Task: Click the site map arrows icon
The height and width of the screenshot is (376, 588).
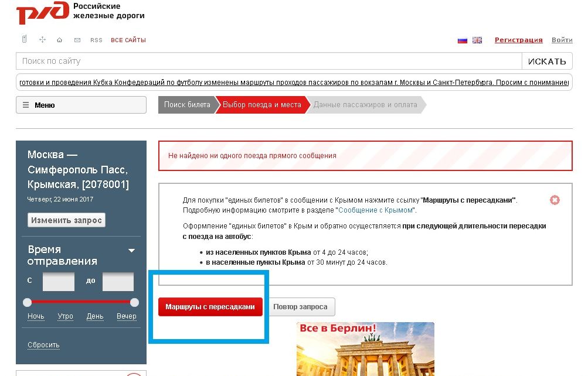Action: (x=42, y=40)
